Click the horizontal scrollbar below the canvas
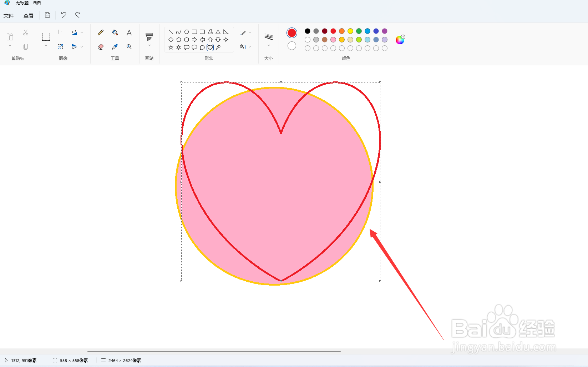The height and width of the screenshot is (367, 588). tap(214, 351)
